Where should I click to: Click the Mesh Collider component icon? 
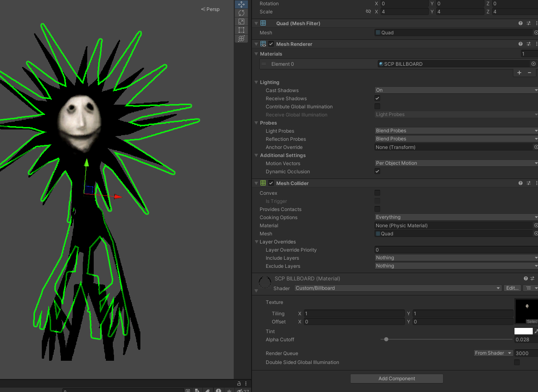tap(263, 183)
